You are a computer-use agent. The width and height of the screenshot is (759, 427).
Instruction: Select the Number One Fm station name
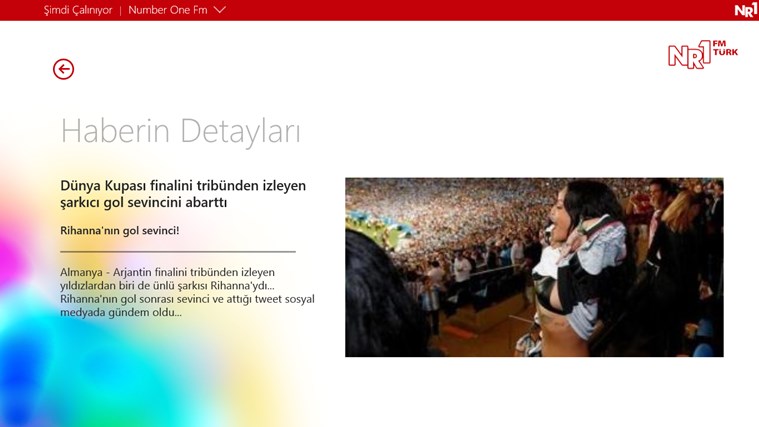[x=167, y=10]
